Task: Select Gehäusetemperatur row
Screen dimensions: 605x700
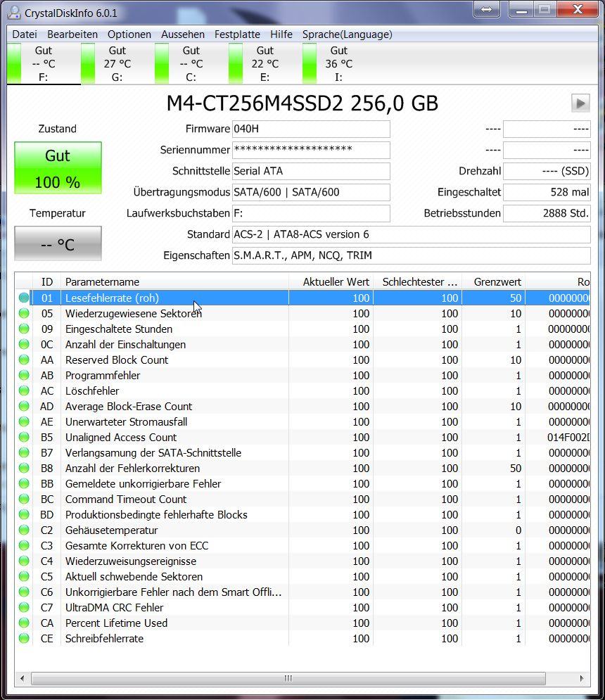Action: 302,530
